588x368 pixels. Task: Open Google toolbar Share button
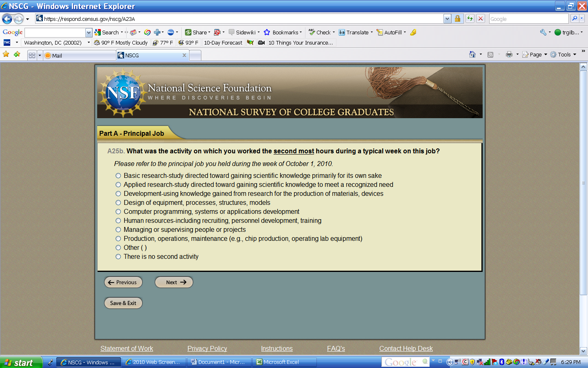tap(196, 32)
